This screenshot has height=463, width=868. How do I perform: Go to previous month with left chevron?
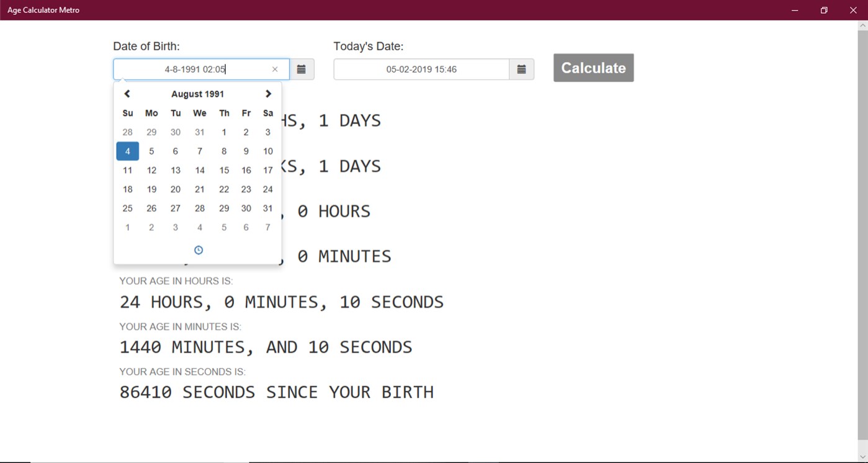tap(127, 94)
